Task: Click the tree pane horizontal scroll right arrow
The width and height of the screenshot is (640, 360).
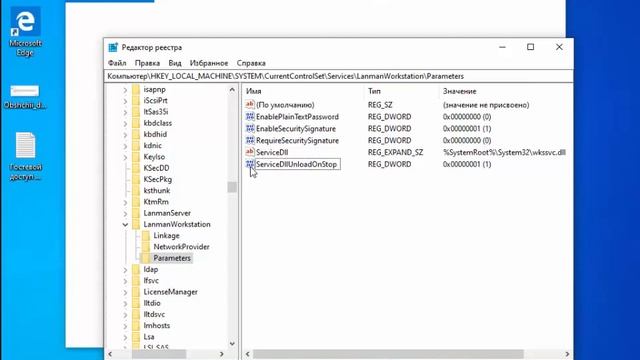Action: coord(222,354)
